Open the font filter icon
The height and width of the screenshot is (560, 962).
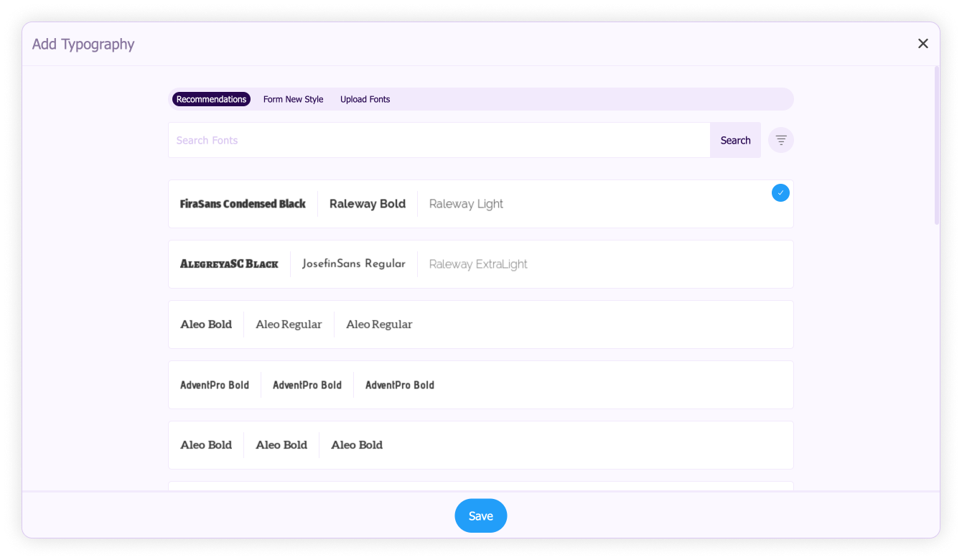pos(780,140)
